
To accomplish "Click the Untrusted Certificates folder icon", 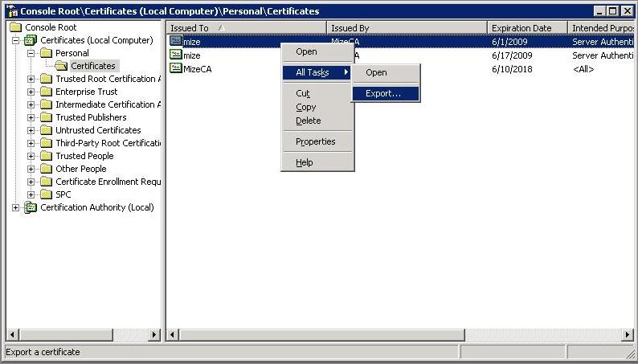I will (x=46, y=130).
